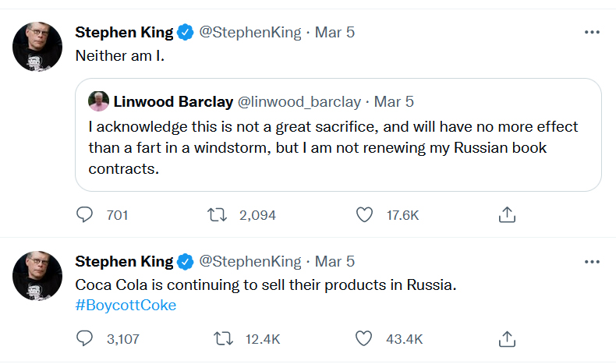Click the @StephenKing handle on second tweet
Viewport: 616px width, 364px height.
click(250, 261)
